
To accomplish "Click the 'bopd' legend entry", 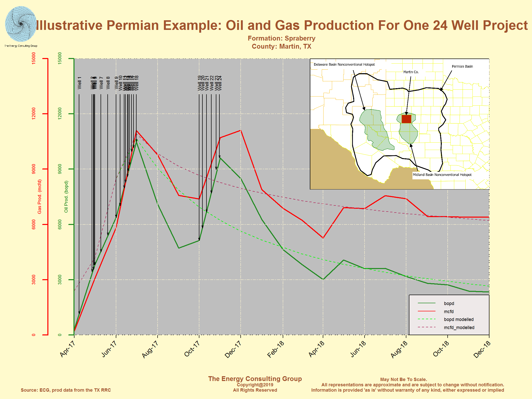I will (x=449, y=303).
